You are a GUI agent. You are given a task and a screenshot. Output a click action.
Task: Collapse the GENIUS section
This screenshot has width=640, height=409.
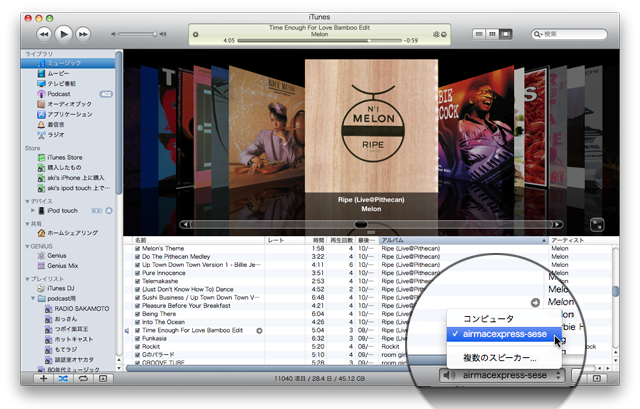tap(27, 247)
